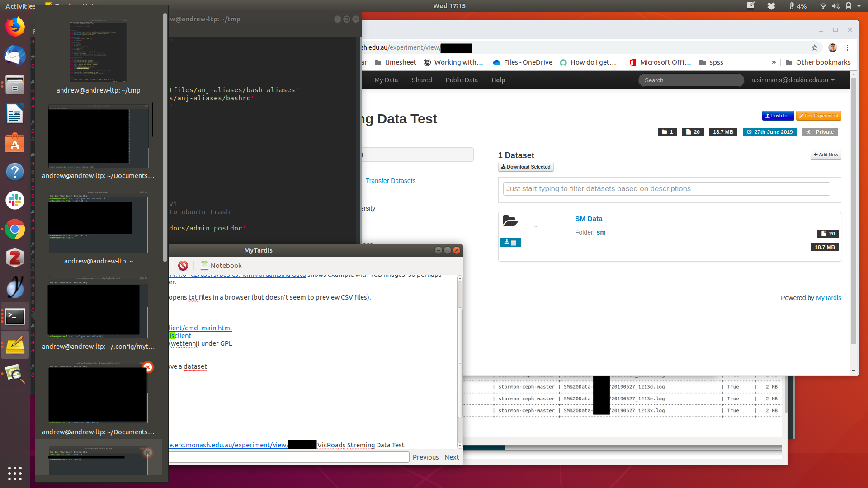
Task: Bookmark page with the star icon
Action: click(x=815, y=47)
